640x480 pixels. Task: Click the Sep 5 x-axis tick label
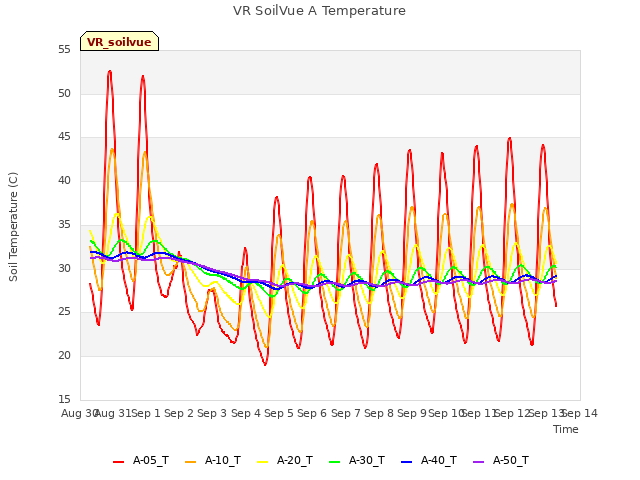279,413
